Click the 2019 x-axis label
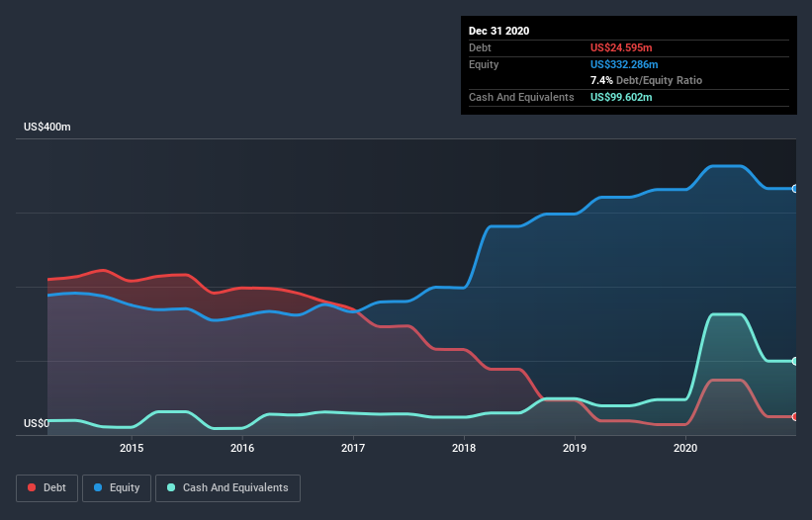812x520 pixels. coord(575,448)
